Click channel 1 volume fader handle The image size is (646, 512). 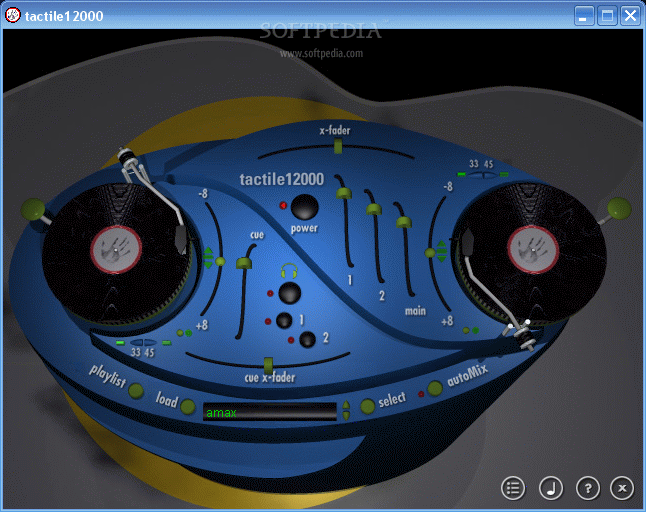[x=344, y=193]
